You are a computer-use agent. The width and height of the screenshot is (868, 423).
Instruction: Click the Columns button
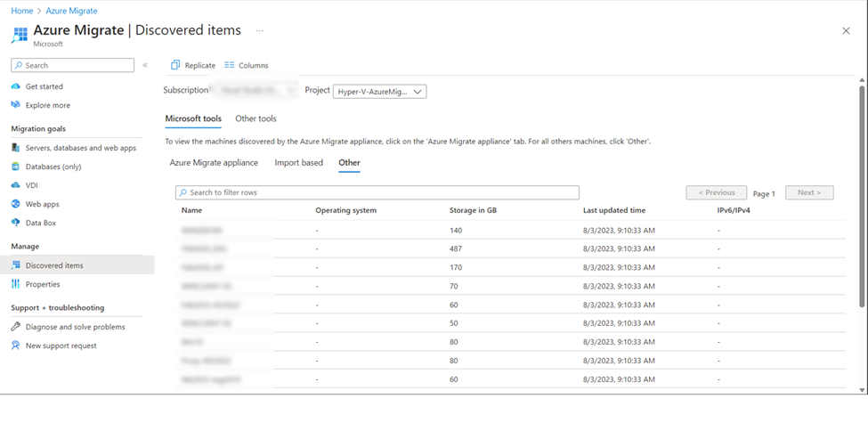pyautogui.click(x=247, y=65)
